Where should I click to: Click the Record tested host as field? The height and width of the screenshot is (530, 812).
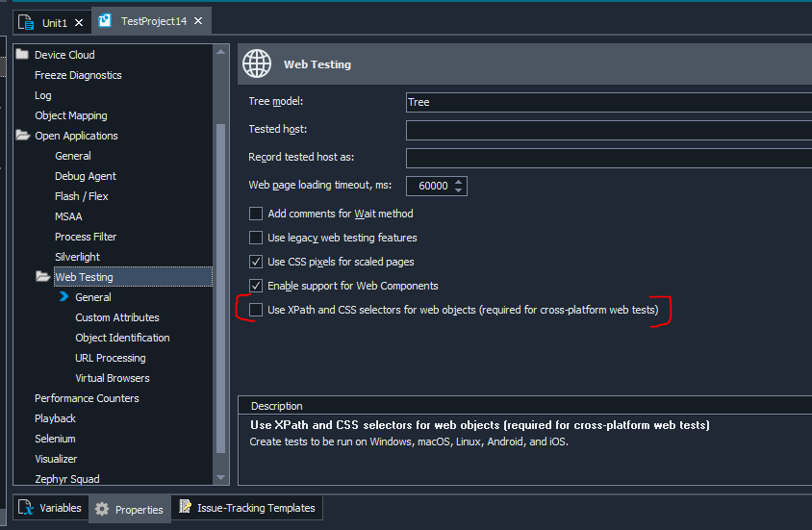coord(609,158)
